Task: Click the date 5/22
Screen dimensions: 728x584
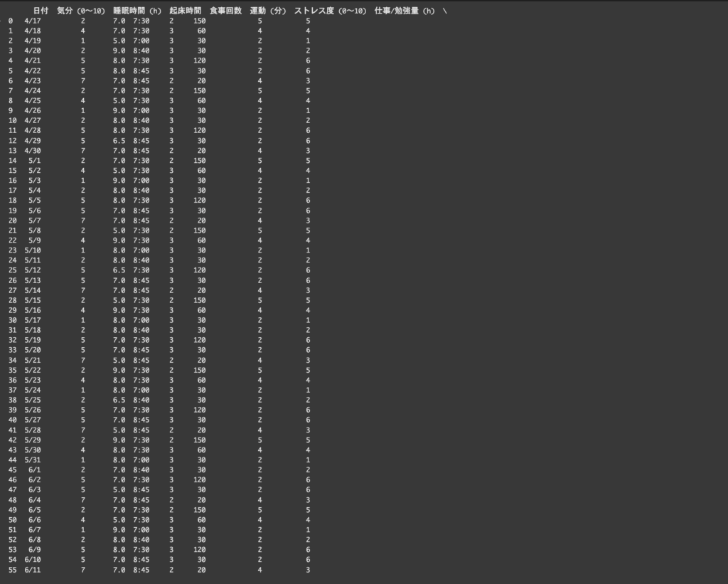Action: [33, 371]
